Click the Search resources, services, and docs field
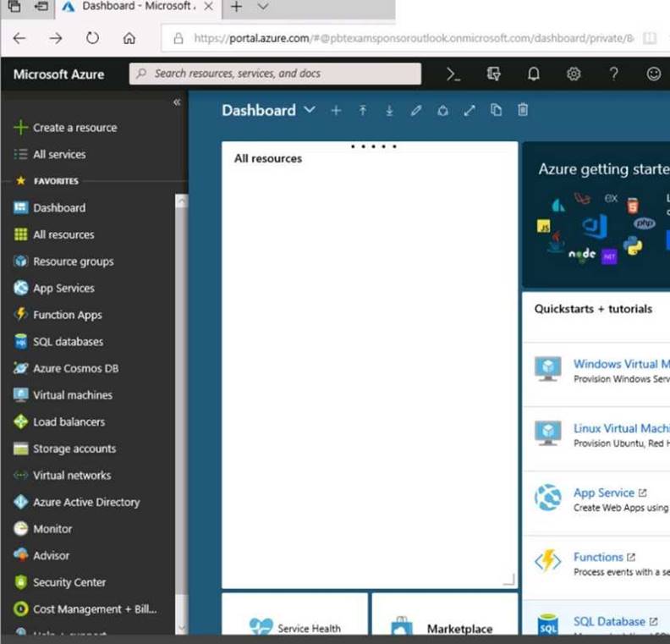The image size is (670, 644). point(275,74)
